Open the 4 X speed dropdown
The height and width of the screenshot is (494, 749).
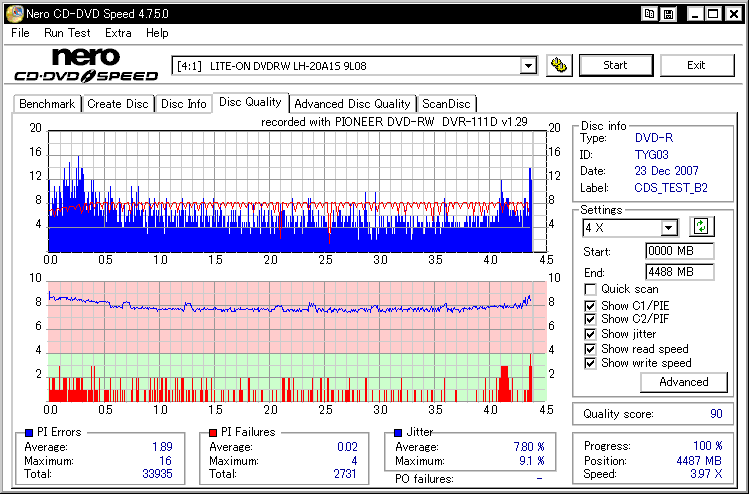click(x=668, y=228)
